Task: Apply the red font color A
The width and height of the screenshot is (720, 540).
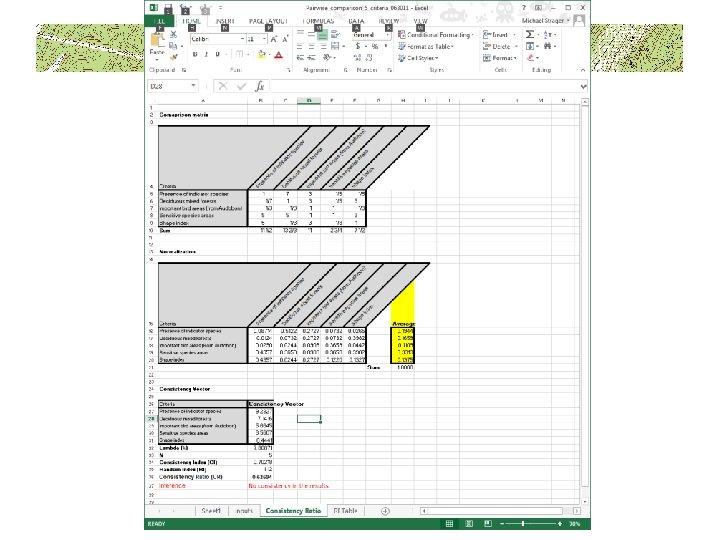Action: click(x=278, y=55)
